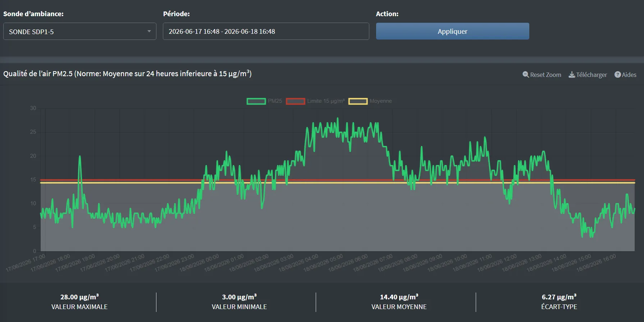Click the Reset Zoom text link
This screenshot has width=644, height=322.
545,75
